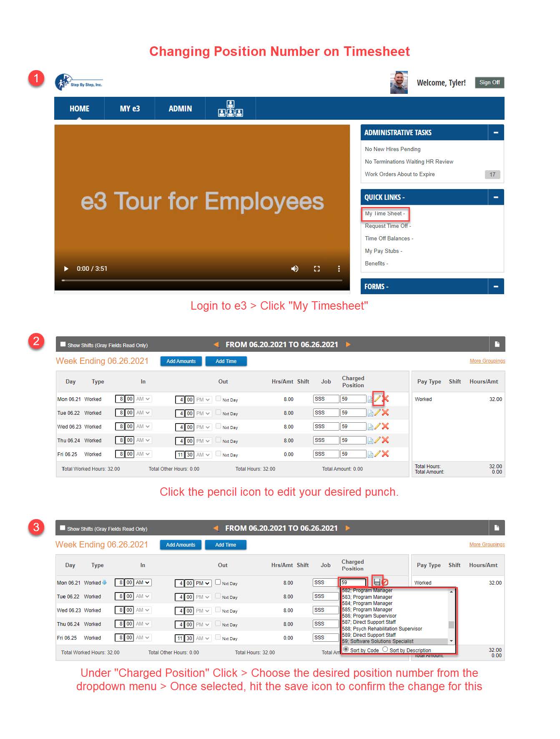The image size is (560, 739).
Task: Step 3 timesheet: go to previous week arrow
Action: pyautogui.click(x=216, y=528)
